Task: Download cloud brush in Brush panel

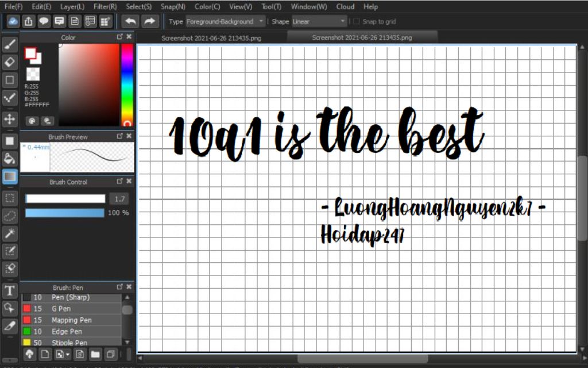Action: point(30,354)
